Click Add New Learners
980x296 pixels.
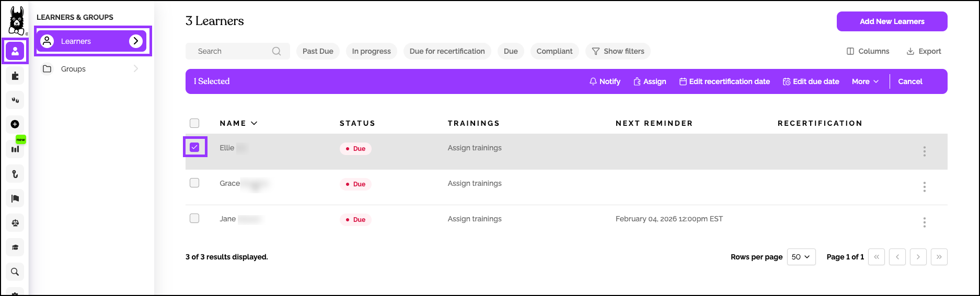coord(892,21)
